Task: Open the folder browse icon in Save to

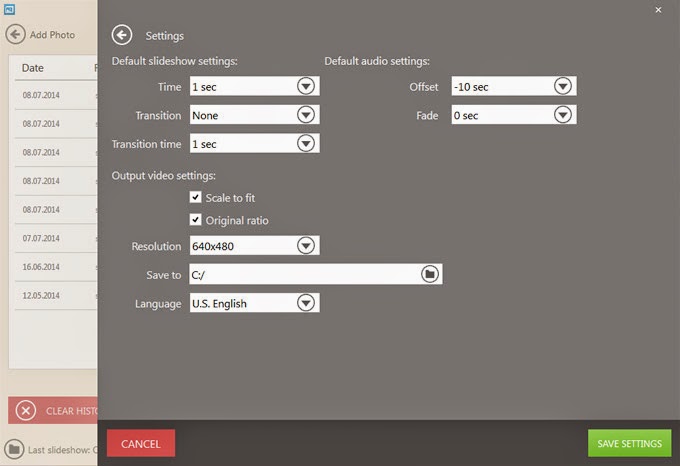Action: pyautogui.click(x=430, y=274)
